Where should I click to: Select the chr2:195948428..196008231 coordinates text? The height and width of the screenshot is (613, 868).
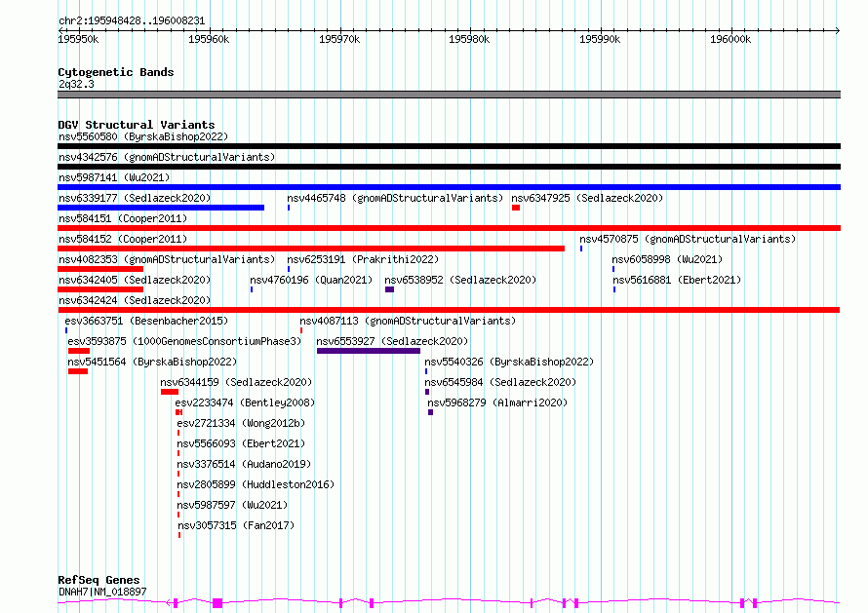tap(132, 21)
